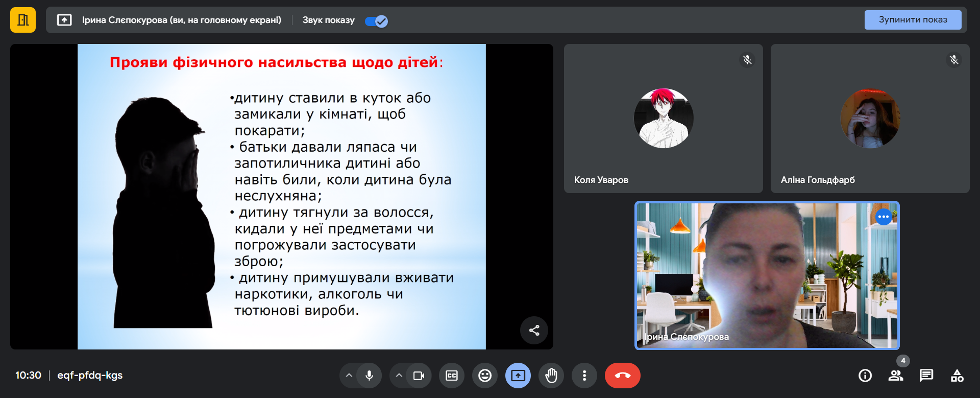The width and height of the screenshot is (980, 398).
Task: Turn off the camera
Action: (x=419, y=376)
